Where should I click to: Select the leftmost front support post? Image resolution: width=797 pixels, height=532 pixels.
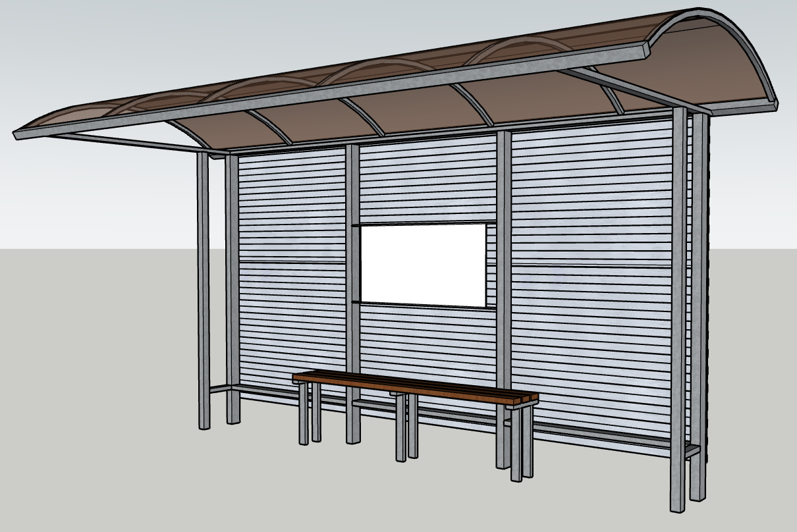click(x=204, y=291)
